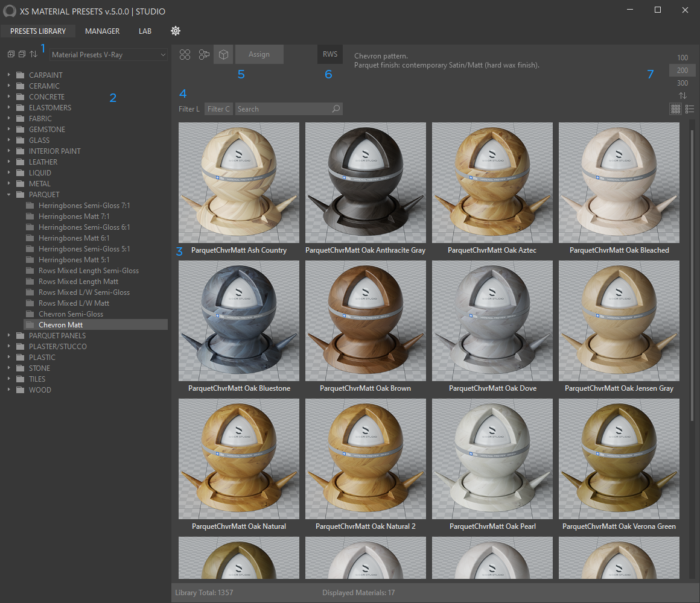Expand the STONE category
Screen dimensions: 700x603
coord(8,368)
